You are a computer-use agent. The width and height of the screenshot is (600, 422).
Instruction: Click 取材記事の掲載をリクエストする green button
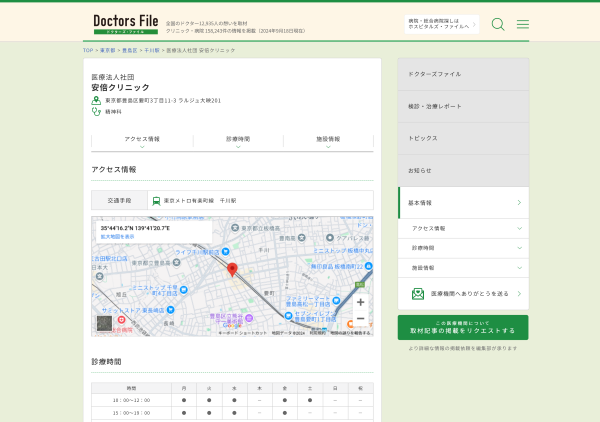(463, 327)
